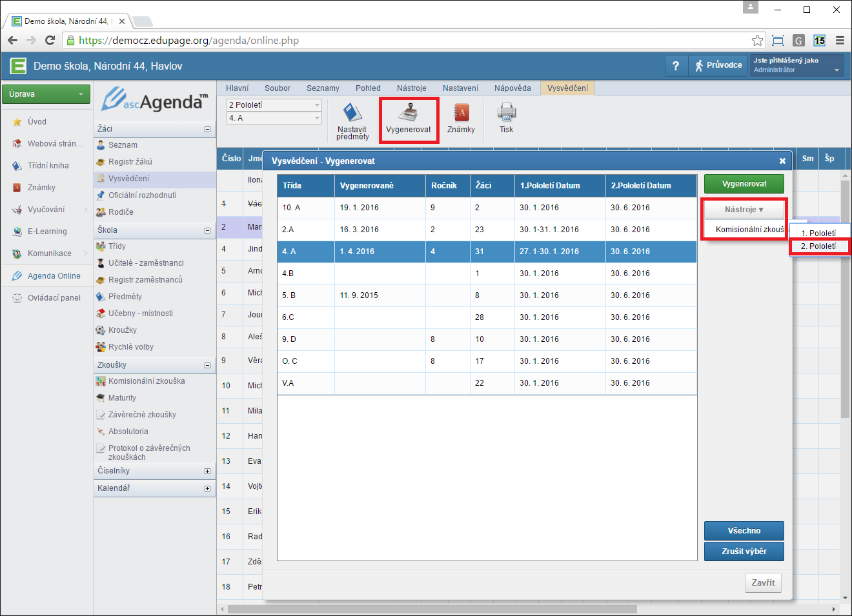Open Rodiče item in tree
Viewport: 852px width, 616px height.
(x=121, y=212)
